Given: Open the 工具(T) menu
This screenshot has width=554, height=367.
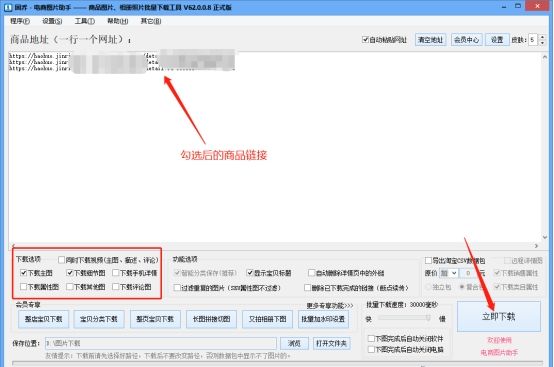Looking at the screenshot, I should [x=85, y=21].
